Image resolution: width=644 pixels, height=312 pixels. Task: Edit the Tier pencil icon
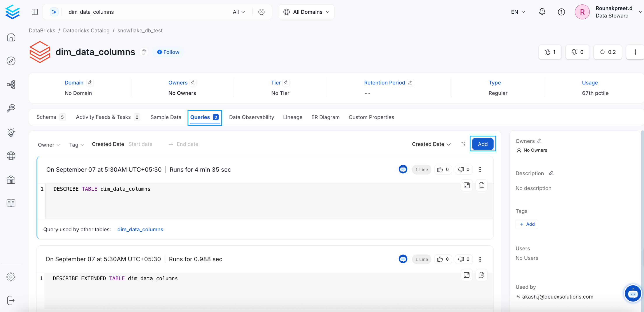click(286, 82)
